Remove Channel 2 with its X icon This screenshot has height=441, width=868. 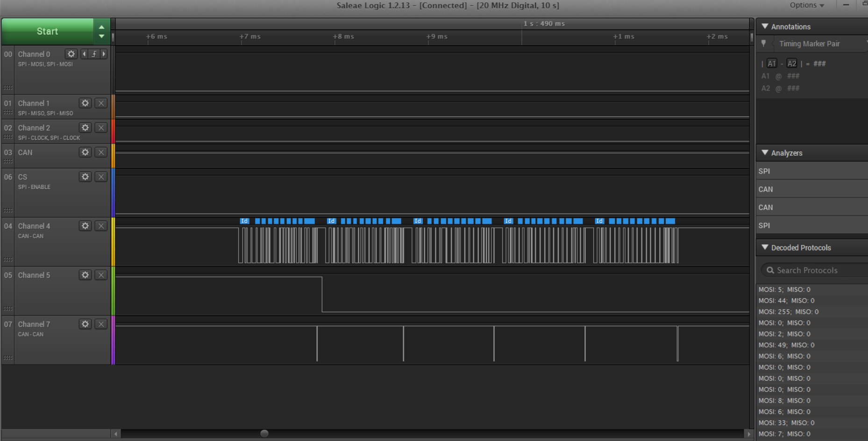[x=101, y=128]
